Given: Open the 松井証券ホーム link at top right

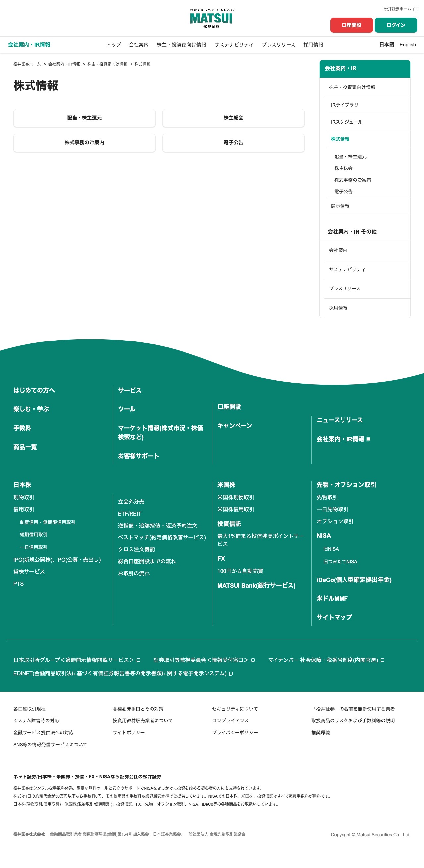Looking at the screenshot, I should (400, 9).
